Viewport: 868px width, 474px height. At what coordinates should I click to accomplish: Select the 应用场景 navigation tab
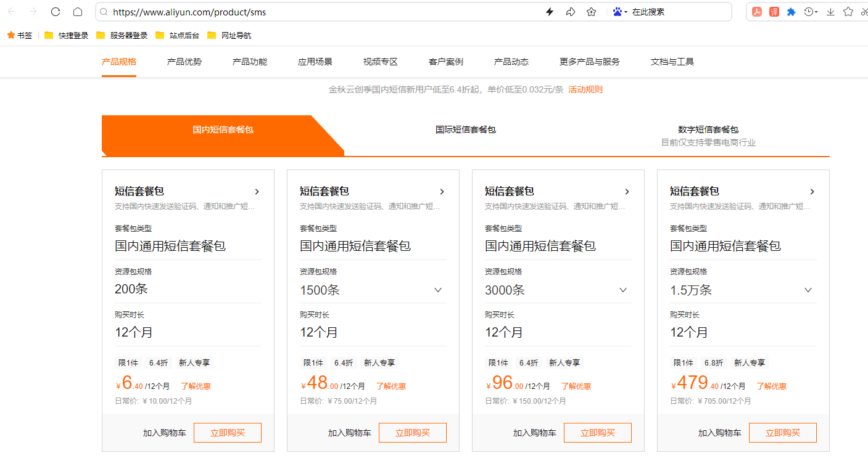(x=315, y=62)
